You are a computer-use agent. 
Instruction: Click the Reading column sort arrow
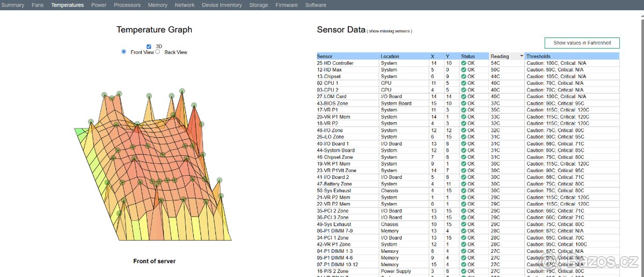click(521, 56)
